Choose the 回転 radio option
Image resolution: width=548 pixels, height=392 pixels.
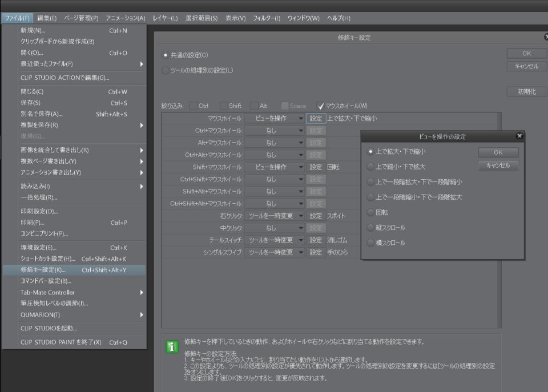371,212
